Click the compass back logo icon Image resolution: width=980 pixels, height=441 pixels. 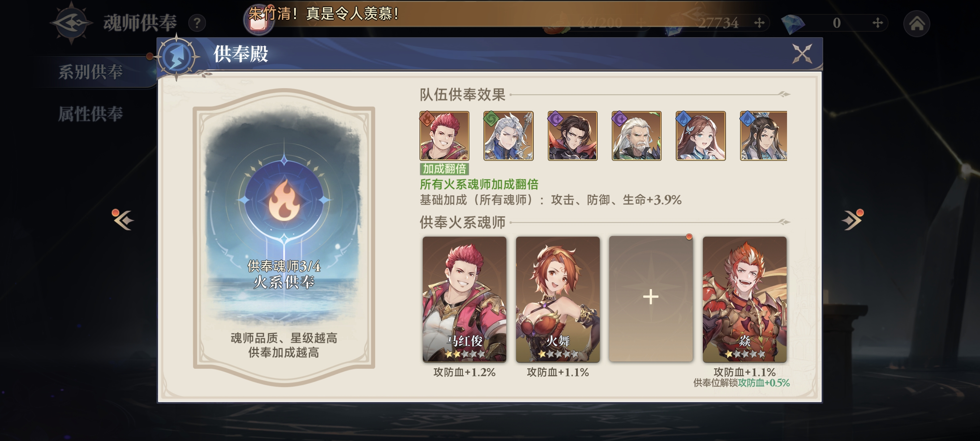point(72,23)
